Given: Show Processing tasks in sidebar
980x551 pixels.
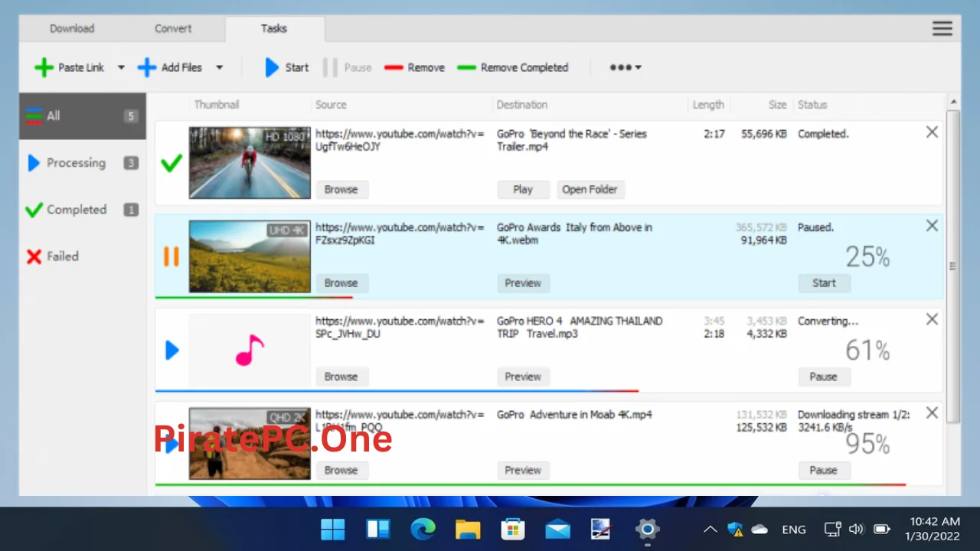Looking at the screenshot, I should pos(83,163).
